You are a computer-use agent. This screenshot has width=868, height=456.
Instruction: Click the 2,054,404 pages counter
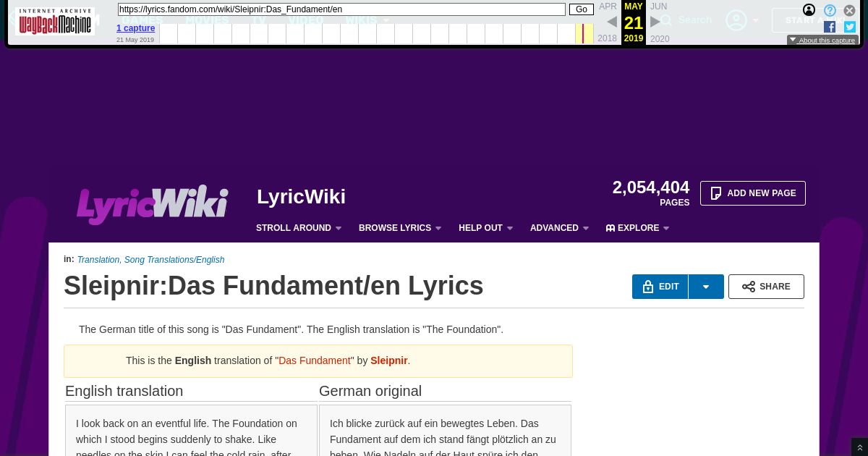(x=651, y=193)
